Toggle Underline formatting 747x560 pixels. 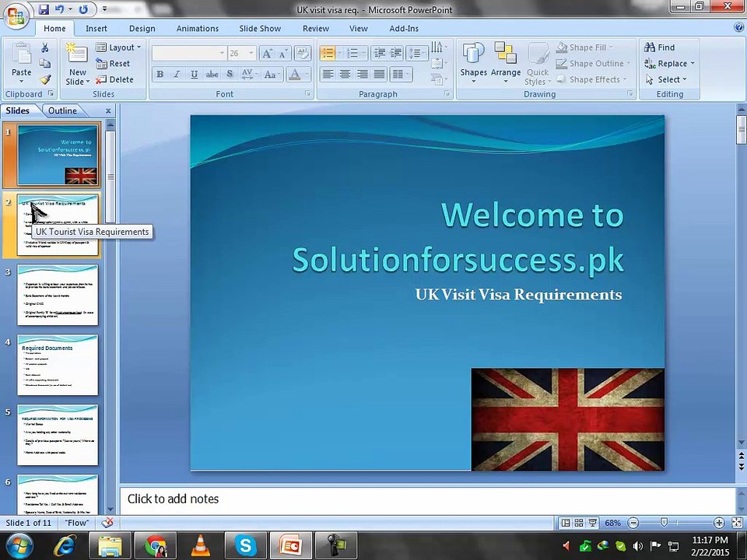click(195, 74)
